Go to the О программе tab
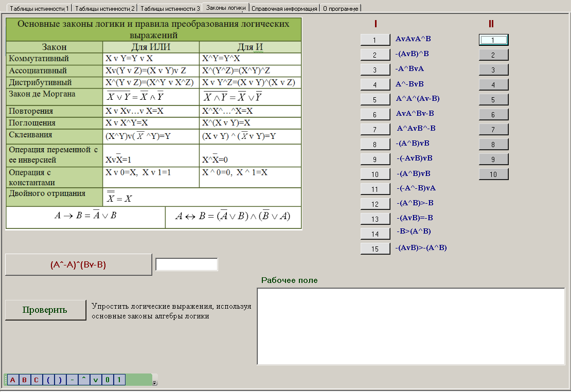The height and width of the screenshot is (392, 571). [341, 8]
